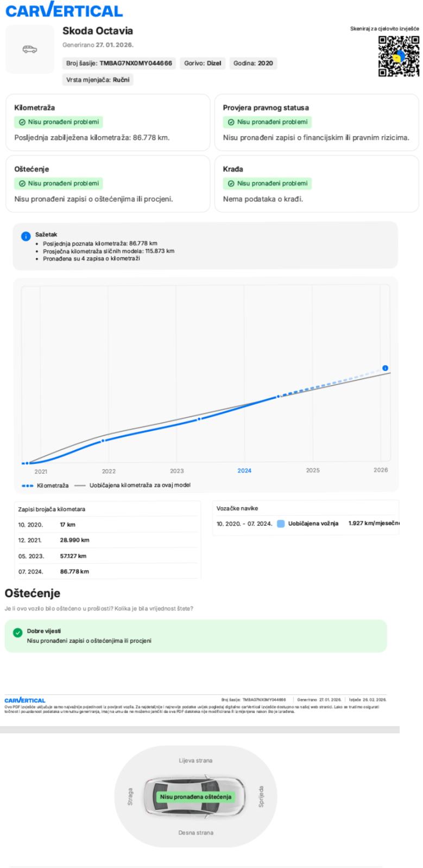Click the Nisu pronađena oštećenja car label
This screenshot has width=423, height=868.
[195, 797]
